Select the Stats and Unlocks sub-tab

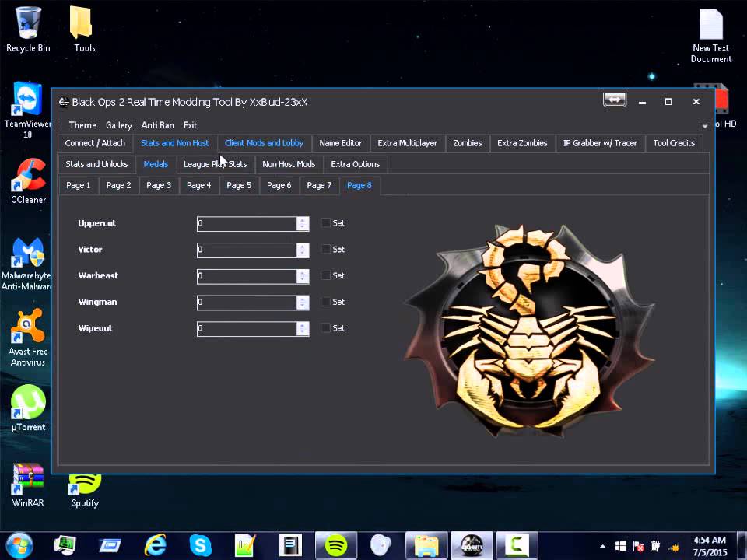[96, 164]
